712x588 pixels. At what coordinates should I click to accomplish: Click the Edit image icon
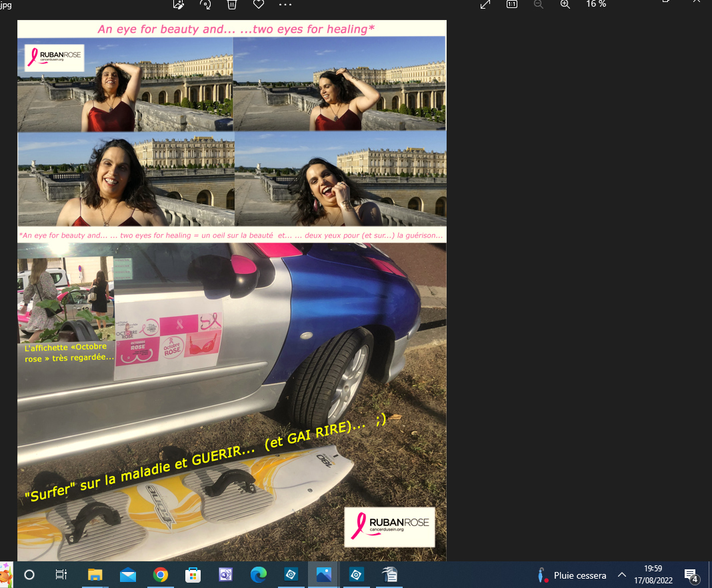pyautogui.click(x=178, y=4)
